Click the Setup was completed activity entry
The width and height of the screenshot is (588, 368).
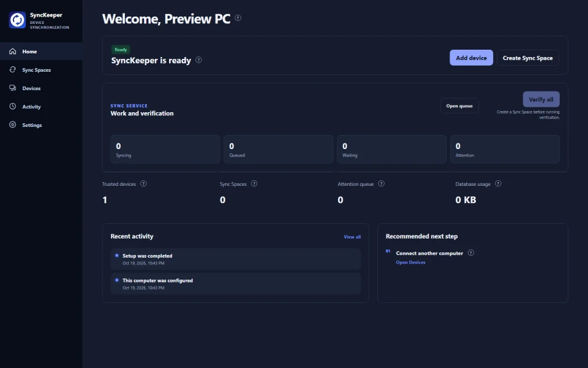click(x=235, y=259)
